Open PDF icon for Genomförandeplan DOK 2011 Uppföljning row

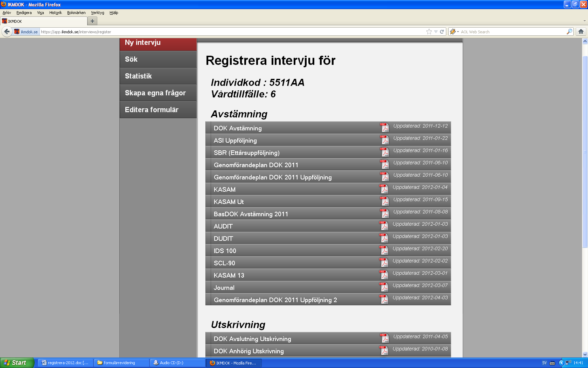coord(385,177)
